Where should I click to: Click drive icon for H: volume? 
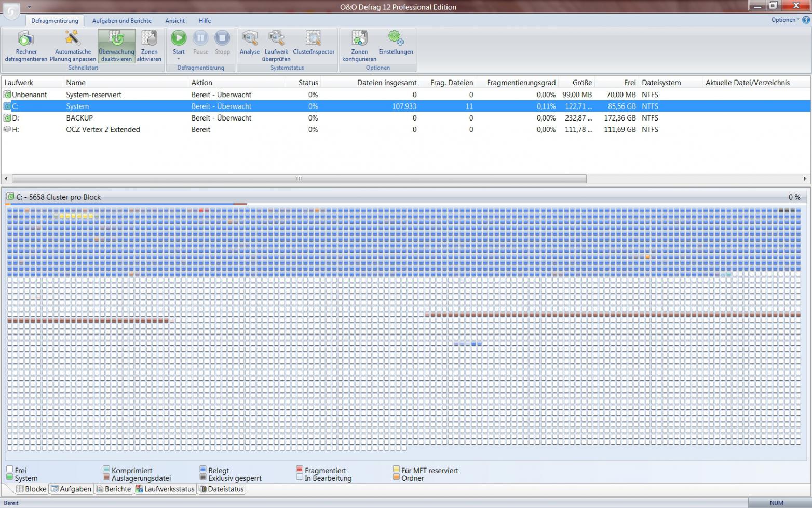pos(7,129)
